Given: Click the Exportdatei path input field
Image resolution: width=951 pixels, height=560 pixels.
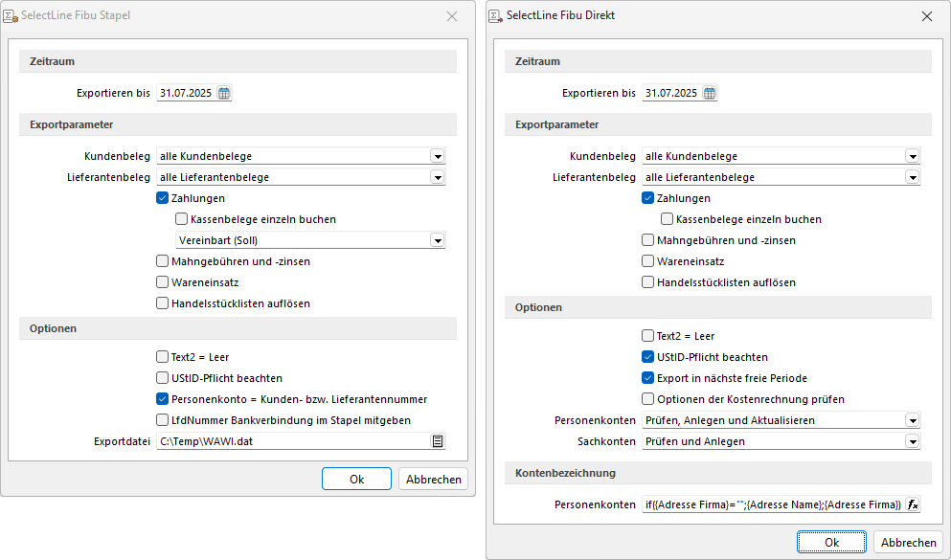Looking at the screenshot, I should click(292, 441).
